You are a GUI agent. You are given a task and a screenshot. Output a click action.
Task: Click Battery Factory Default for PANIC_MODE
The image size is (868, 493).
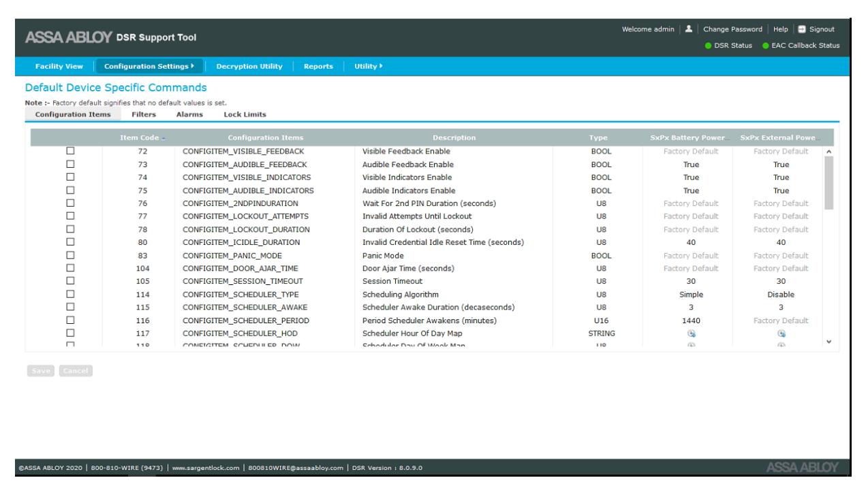pyautogui.click(x=690, y=256)
